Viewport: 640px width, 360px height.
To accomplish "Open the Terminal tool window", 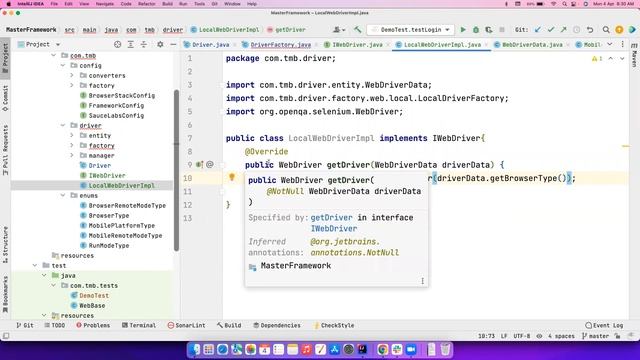I will click(139, 325).
